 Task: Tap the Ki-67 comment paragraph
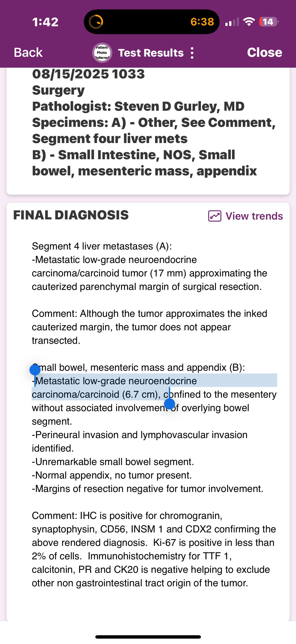click(x=154, y=549)
